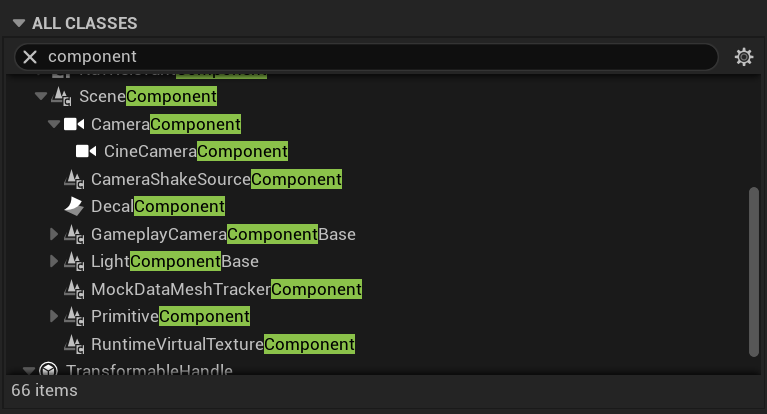Click the PrimitiveComponent class icon
This screenshot has height=414, width=767.
click(74, 317)
